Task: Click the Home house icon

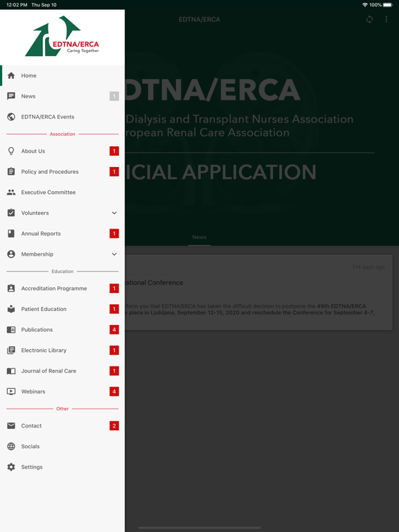Action: pyautogui.click(x=11, y=76)
